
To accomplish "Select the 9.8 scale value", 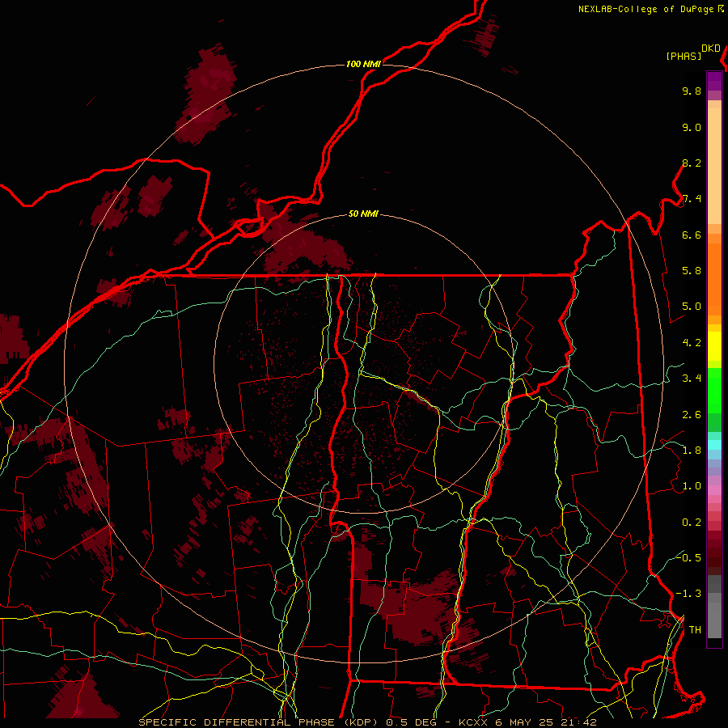I will (x=692, y=91).
